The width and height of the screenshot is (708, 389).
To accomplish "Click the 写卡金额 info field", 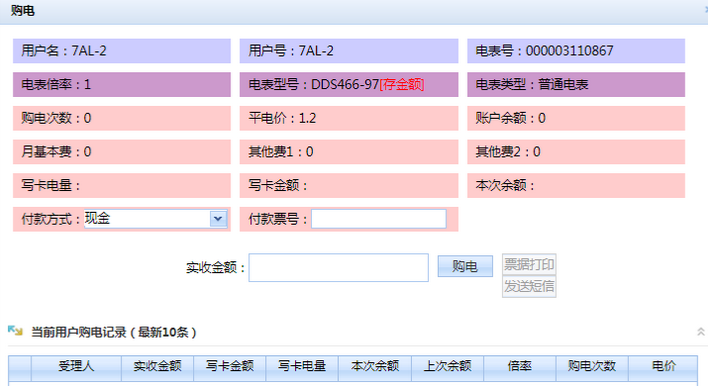I will (349, 185).
